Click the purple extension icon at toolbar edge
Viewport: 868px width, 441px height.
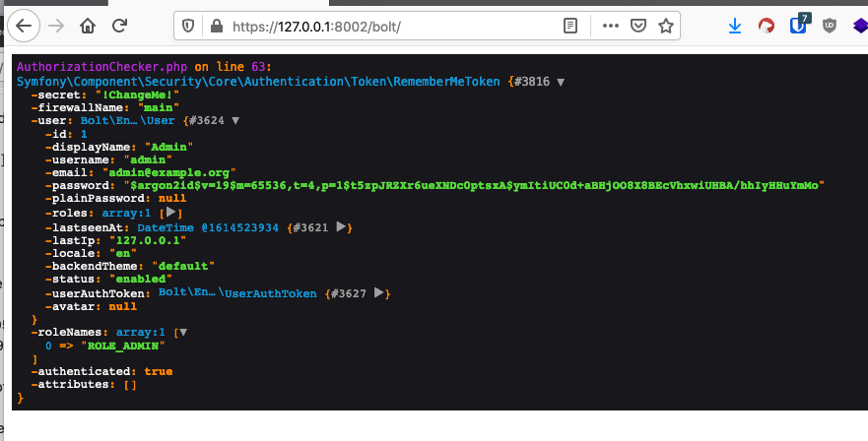tap(860, 26)
